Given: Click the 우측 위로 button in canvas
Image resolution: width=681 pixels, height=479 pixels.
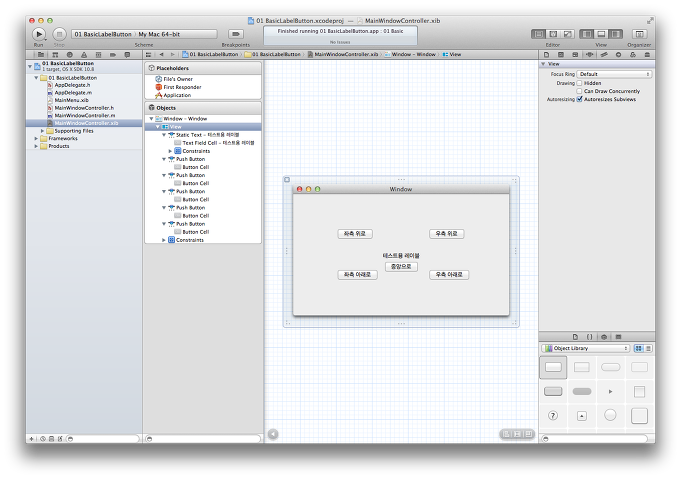Looking at the screenshot, I should [446, 234].
